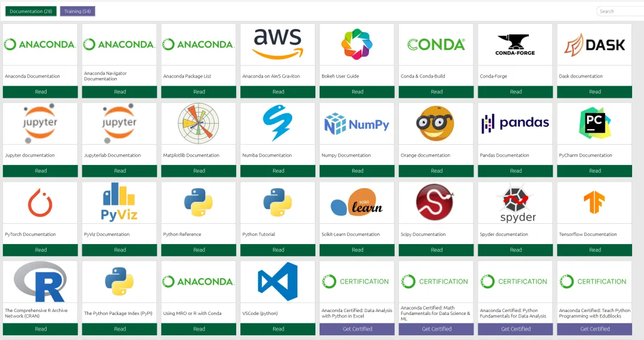Click the PyViz bar chart logo

coord(119,202)
